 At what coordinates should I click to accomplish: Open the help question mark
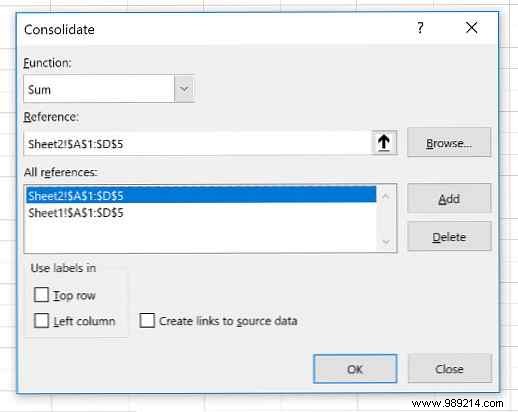coord(420,28)
